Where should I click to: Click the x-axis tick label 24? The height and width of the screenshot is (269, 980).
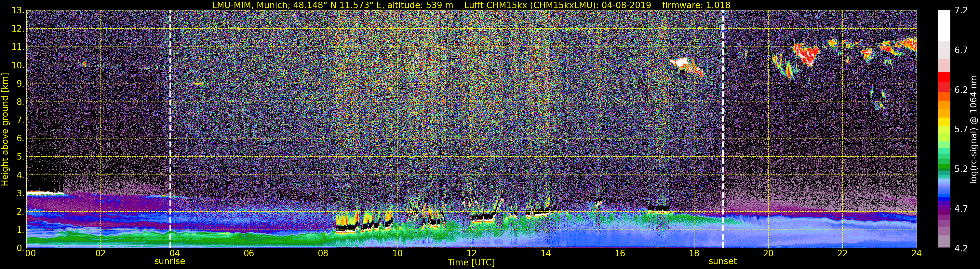[917, 253]
